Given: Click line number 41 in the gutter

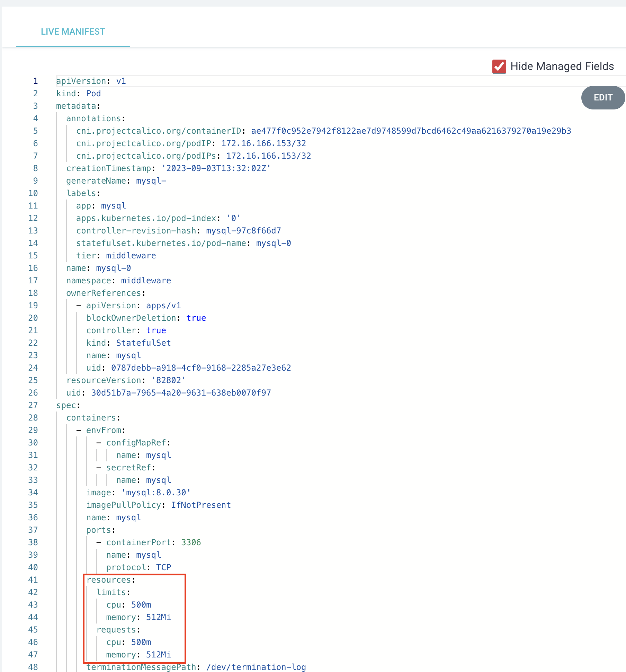Looking at the screenshot, I should coord(33,580).
